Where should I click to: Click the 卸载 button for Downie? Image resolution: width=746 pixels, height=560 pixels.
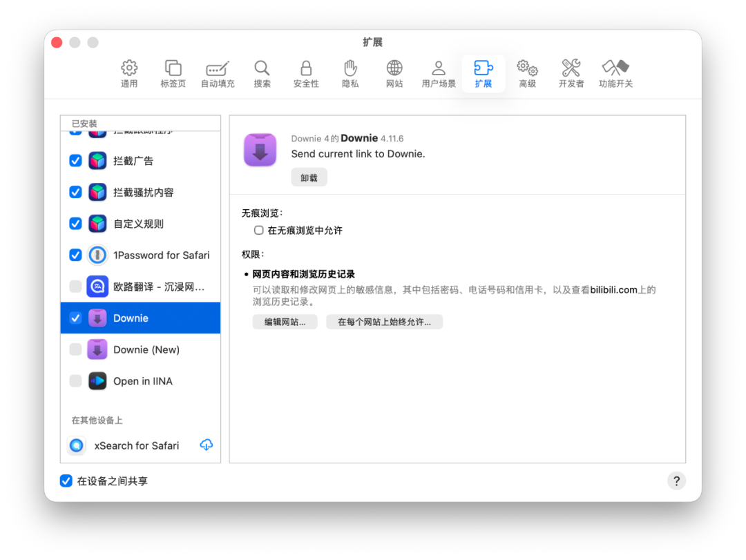309,177
